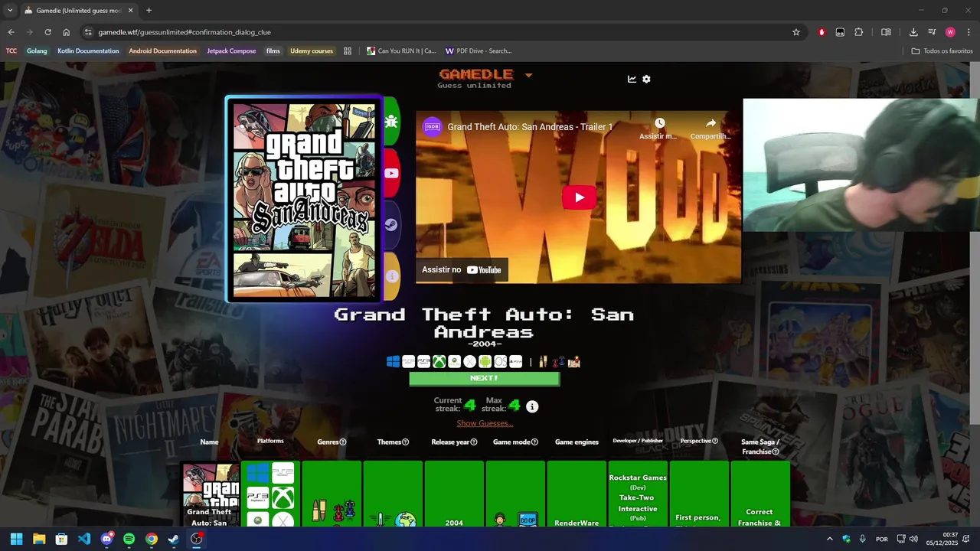Click the Correct Franchise cell

pos(760,494)
